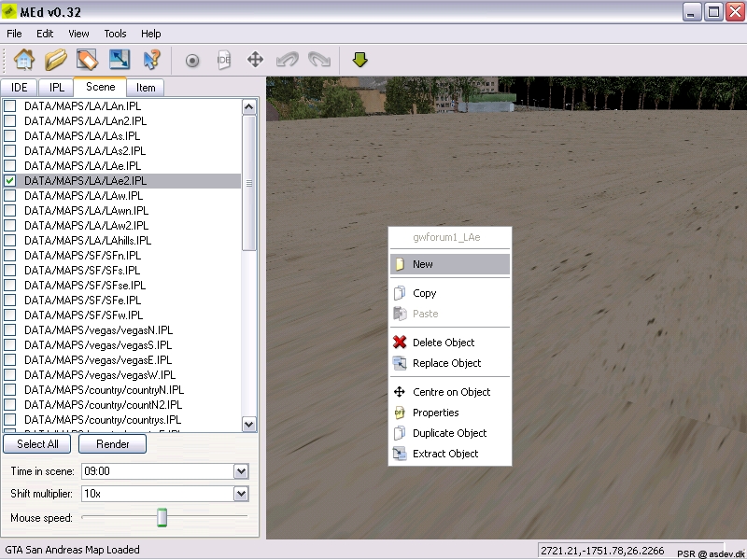This screenshot has height=560, width=747.
Task: Click the undo arrow toolbar icon
Action: click(x=288, y=60)
